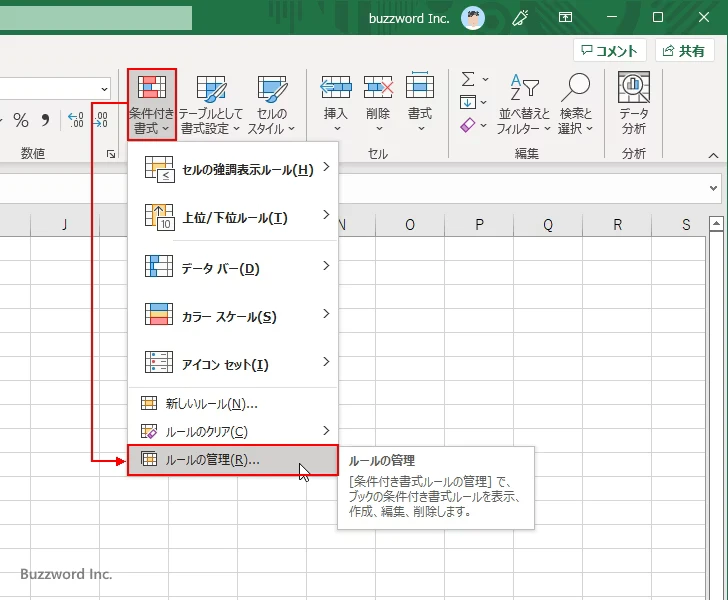This screenshot has width=728, height=600.
Task: Click the Fill down arrow icon
Action: pyautogui.click(x=468, y=102)
